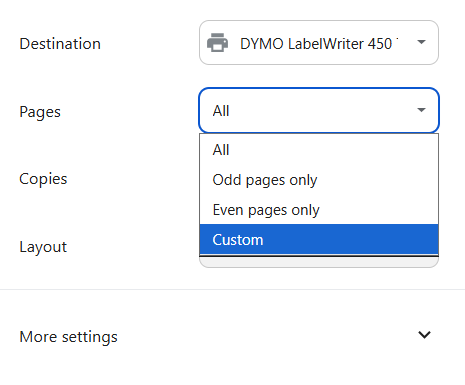
Task: Click the Destination dropdown arrow
Action: pos(421,42)
